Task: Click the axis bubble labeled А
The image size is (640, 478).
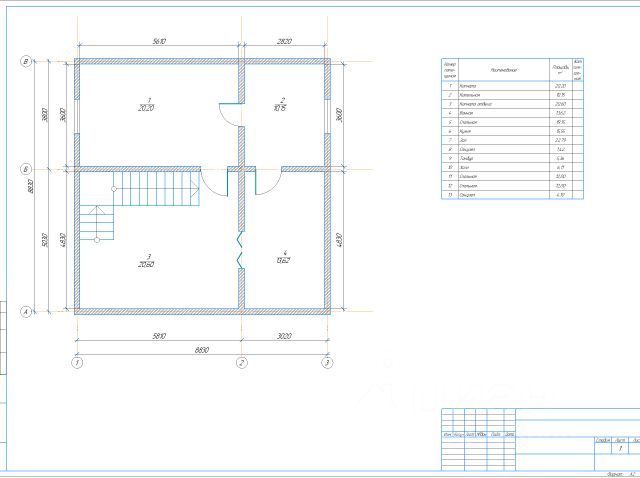Action: [x=26, y=311]
